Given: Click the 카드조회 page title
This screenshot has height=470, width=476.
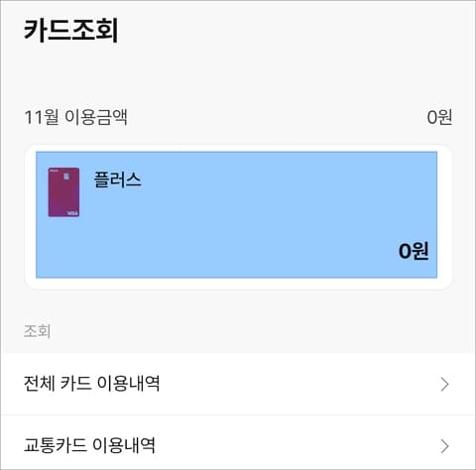Looking at the screenshot, I should pyautogui.click(x=70, y=30).
